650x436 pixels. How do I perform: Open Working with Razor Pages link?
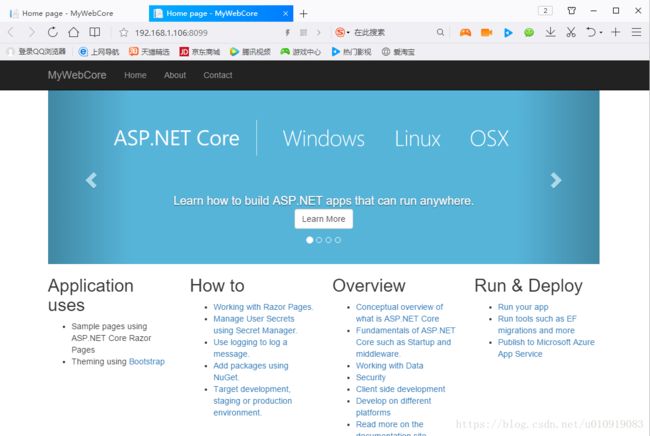pos(263,307)
